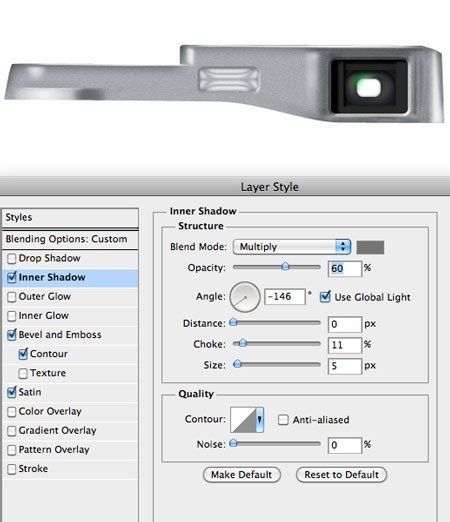Enable the Color Overlay checkbox
The image size is (450, 522).
tap(12, 412)
